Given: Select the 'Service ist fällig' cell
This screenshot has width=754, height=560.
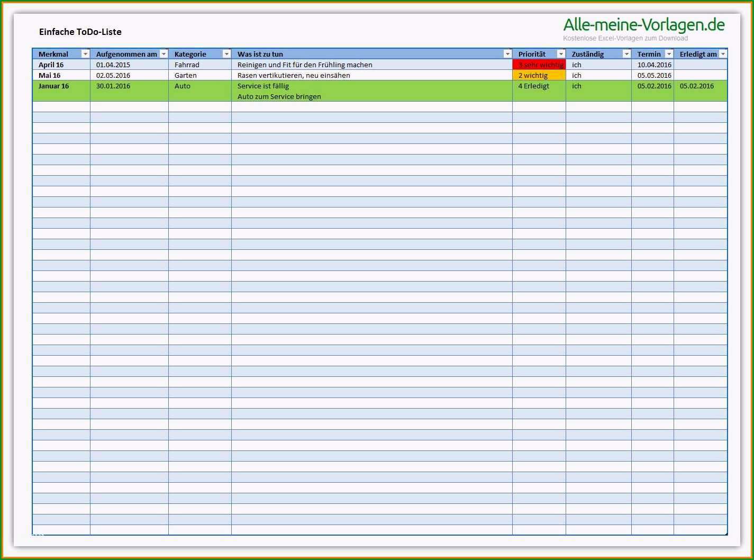Looking at the screenshot, I should coord(372,91).
